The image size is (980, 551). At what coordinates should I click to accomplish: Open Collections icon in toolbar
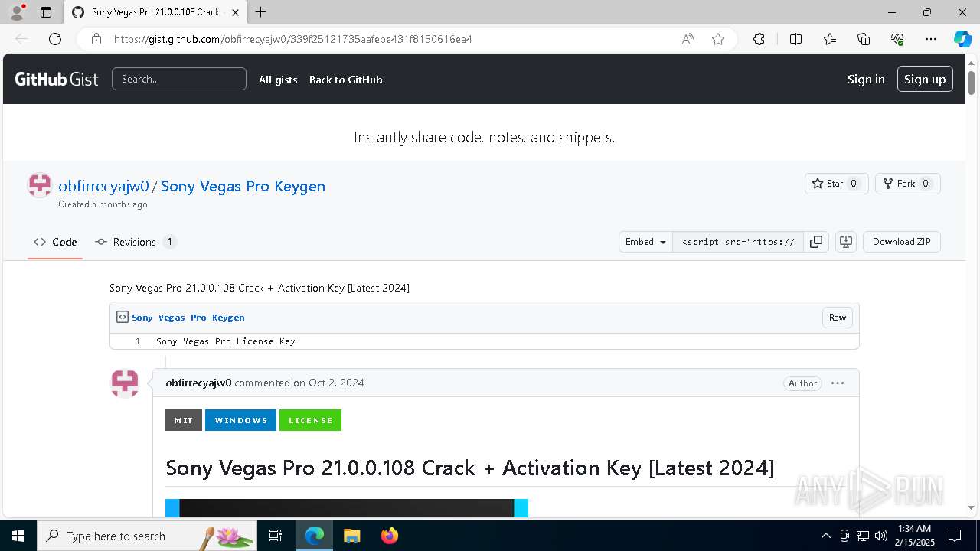(864, 39)
